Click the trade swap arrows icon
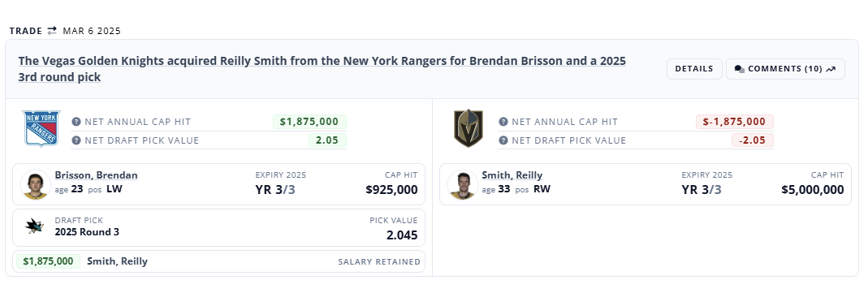The width and height of the screenshot is (868, 293). [52, 31]
